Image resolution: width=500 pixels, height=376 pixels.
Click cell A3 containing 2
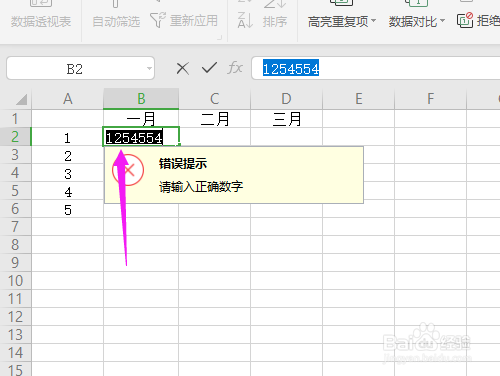coord(68,155)
